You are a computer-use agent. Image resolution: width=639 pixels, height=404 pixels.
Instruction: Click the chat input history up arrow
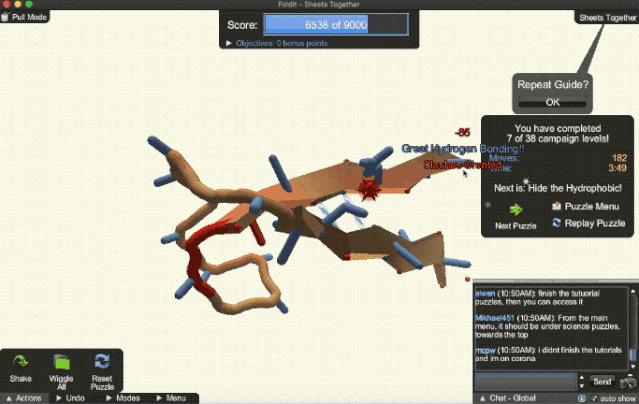[582, 378]
